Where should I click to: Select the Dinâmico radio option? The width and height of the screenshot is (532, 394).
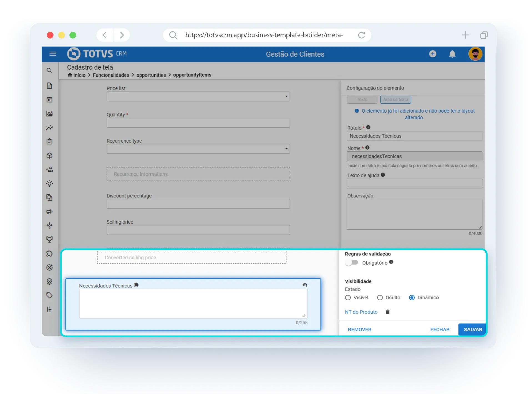click(412, 298)
